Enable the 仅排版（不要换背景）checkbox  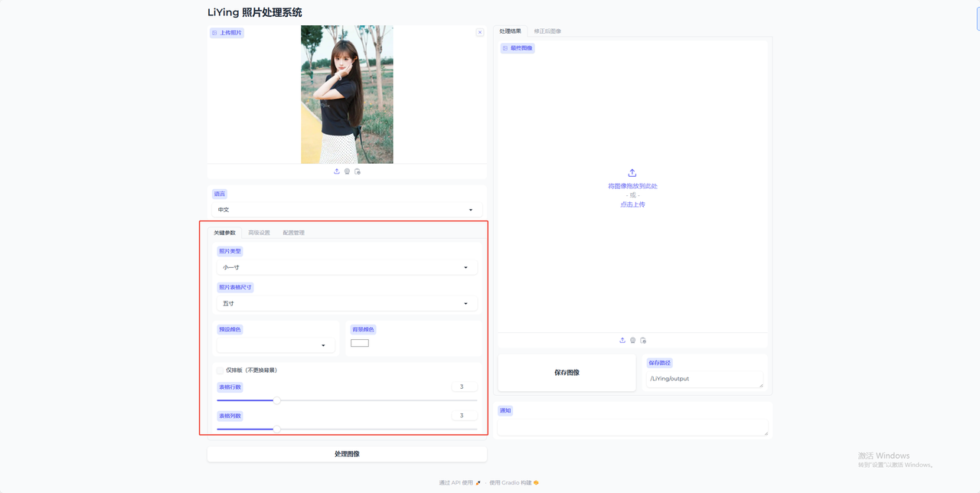pos(221,370)
